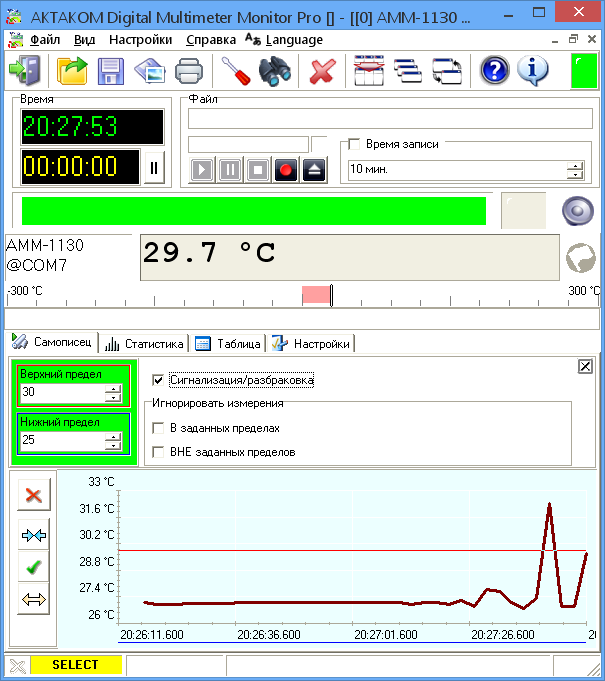Clear the chart with the red cross button
605x681 pixels.
[33, 495]
